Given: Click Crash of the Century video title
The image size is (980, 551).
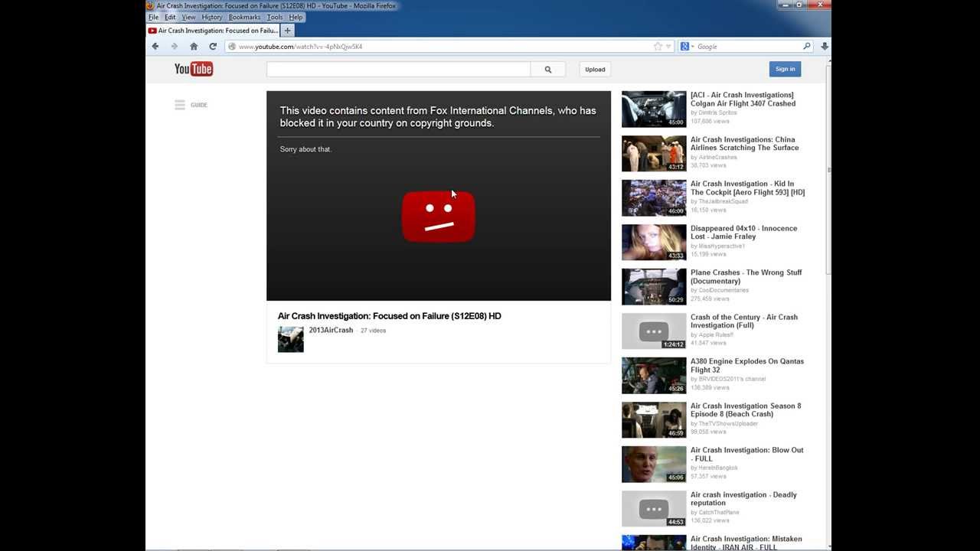Looking at the screenshot, I should 744,321.
